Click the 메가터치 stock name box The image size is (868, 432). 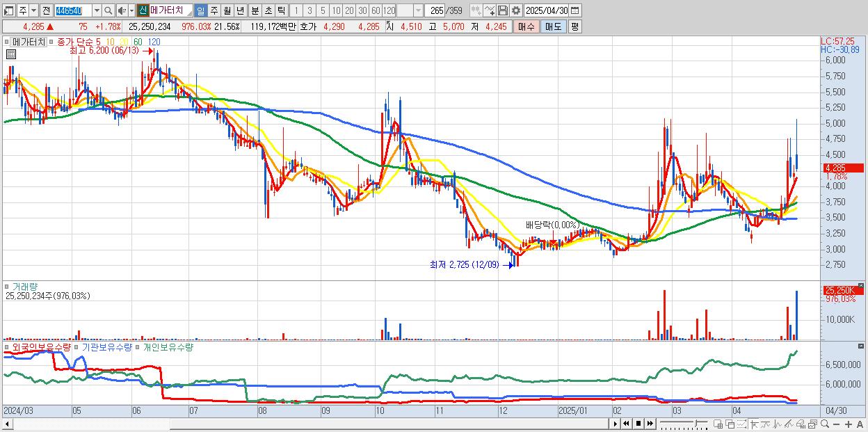[170, 10]
